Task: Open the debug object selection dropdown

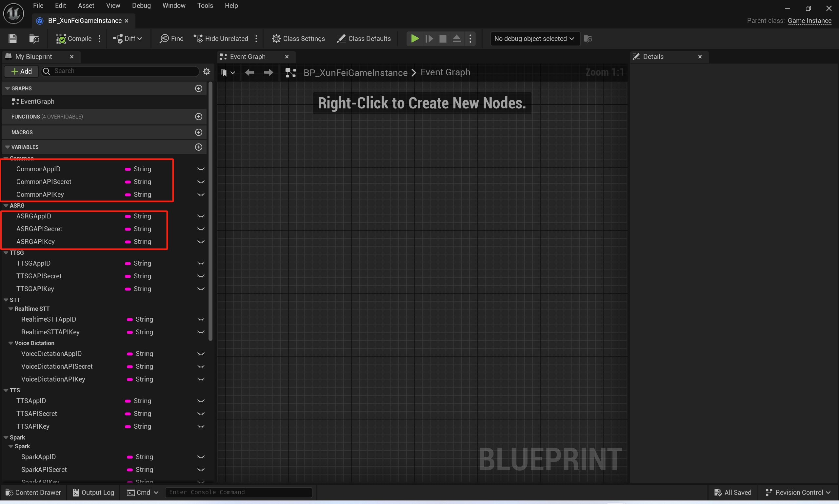Action: click(534, 39)
